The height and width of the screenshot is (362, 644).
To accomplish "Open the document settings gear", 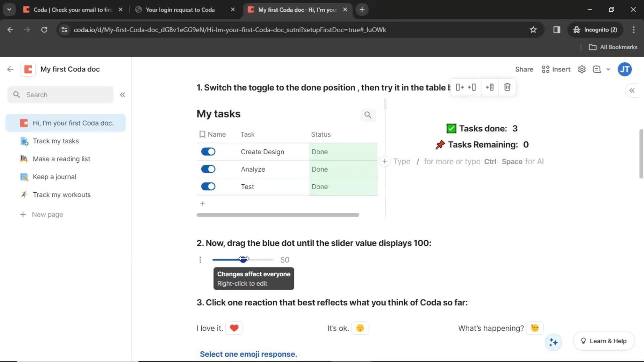I will click(582, 69).
